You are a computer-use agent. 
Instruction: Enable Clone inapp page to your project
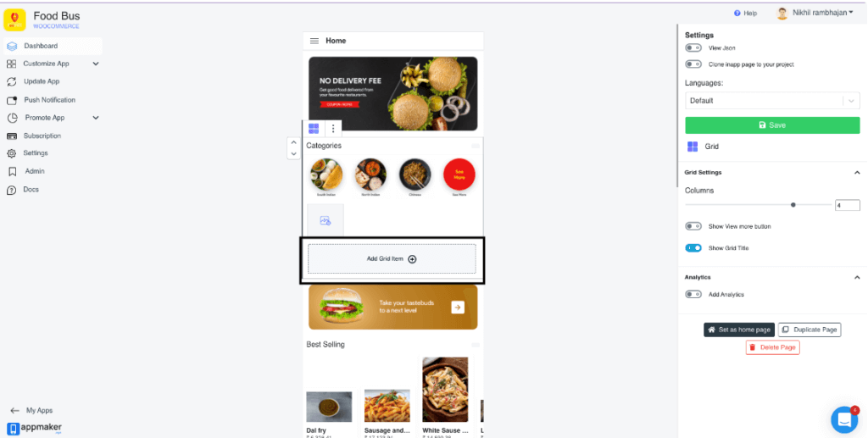point(693,64)
